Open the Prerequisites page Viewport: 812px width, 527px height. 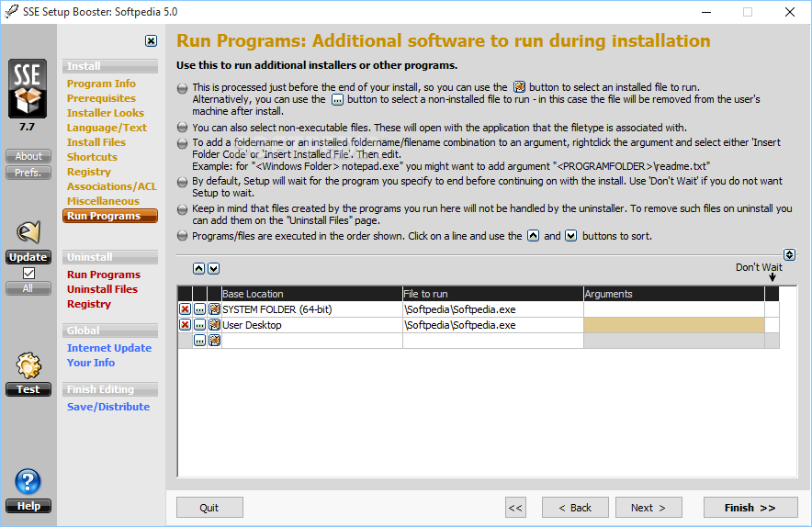(101, 98)
